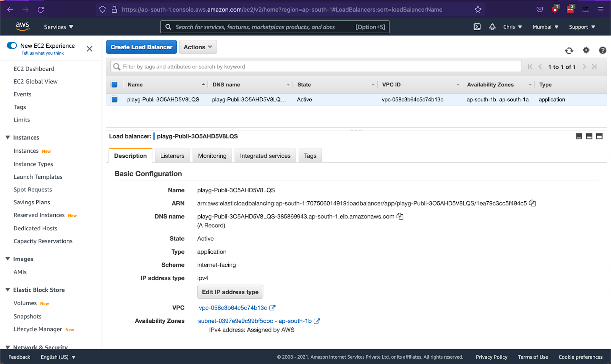Open subnet external link icon

tap(317, 321)
